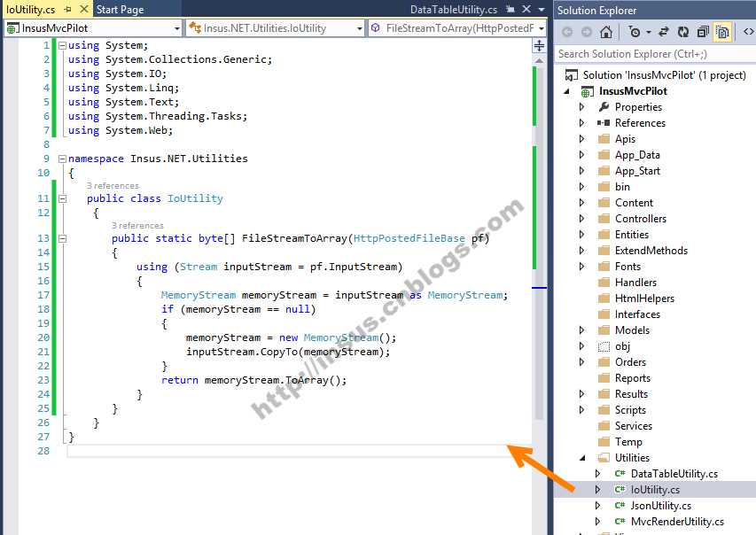Collapse the using directives outlining box

tap(62, 46)
